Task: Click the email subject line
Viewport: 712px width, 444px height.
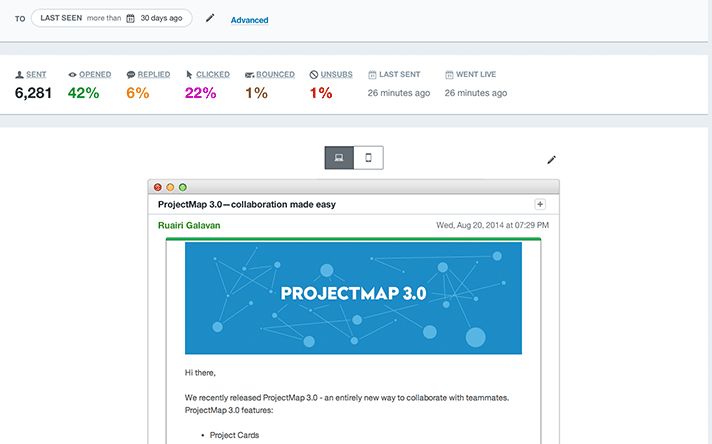Action: pyautogui.click(x=247, y=204)
